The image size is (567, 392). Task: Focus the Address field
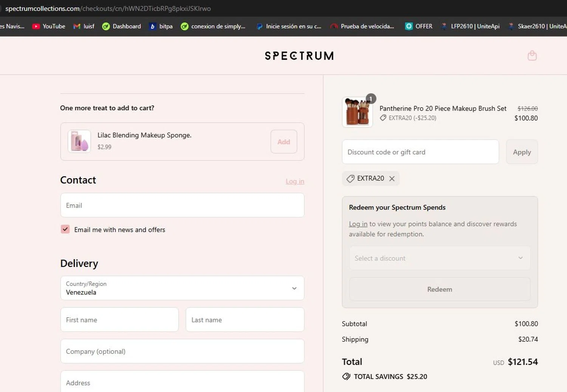click(x=182, y=381)
